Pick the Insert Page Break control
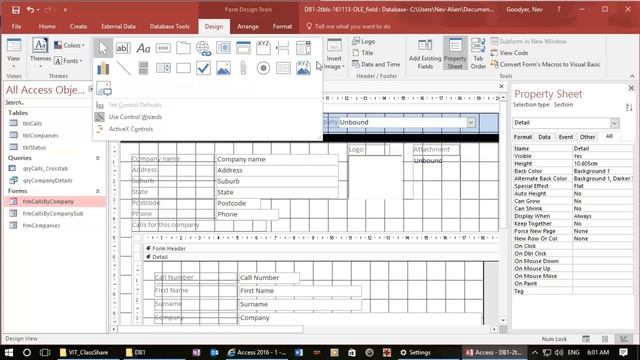 point(283,48)
